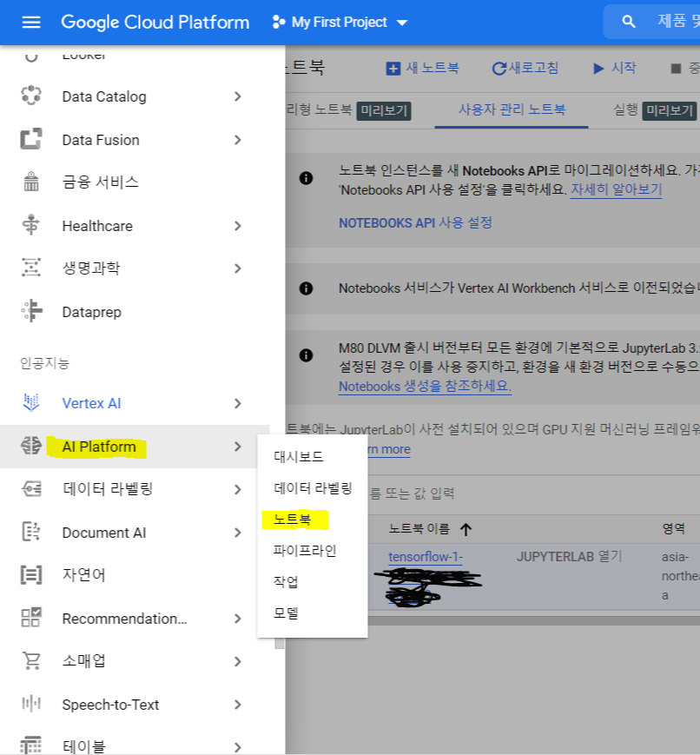The image size is (700, 755).
Task: Switch to 실행 미리보기 tab
Action: coord(655,110)
